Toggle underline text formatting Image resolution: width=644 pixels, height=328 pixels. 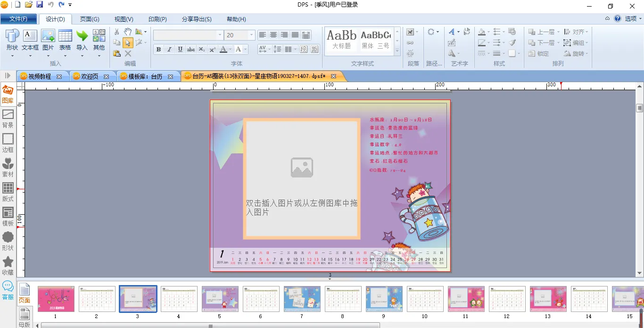[x=180, y=50]
